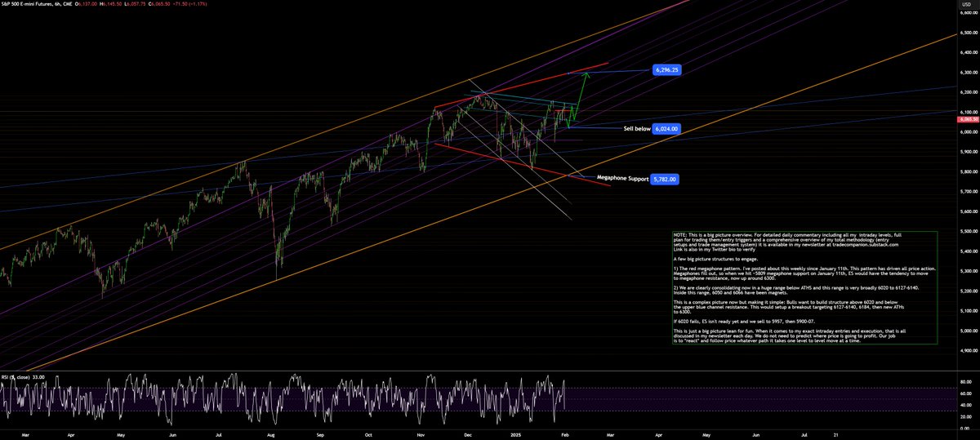Click the 5,782.00 megaphone support price label
Screen dimensions: 980x440
coord(664,178)
